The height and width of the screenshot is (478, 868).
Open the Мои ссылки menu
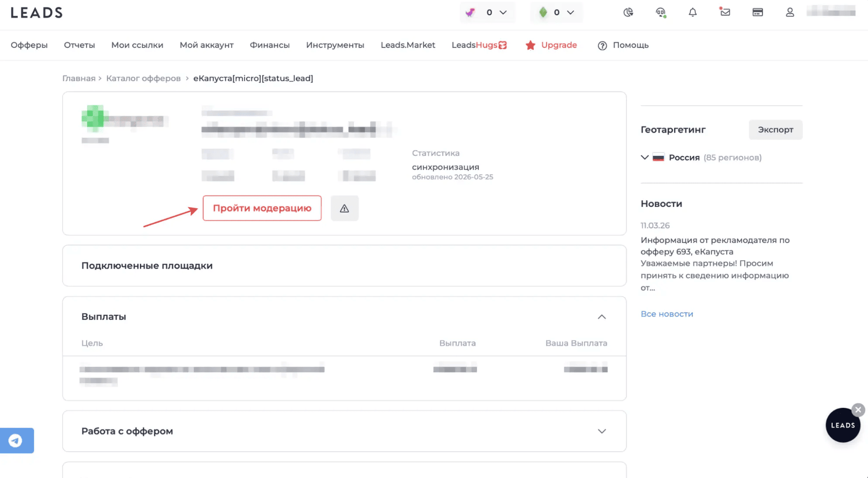[x=137, y=45]
